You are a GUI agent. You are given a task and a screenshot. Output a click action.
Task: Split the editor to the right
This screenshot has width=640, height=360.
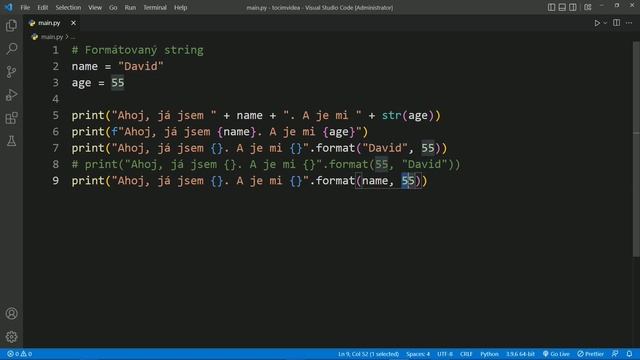coord(616,23)
